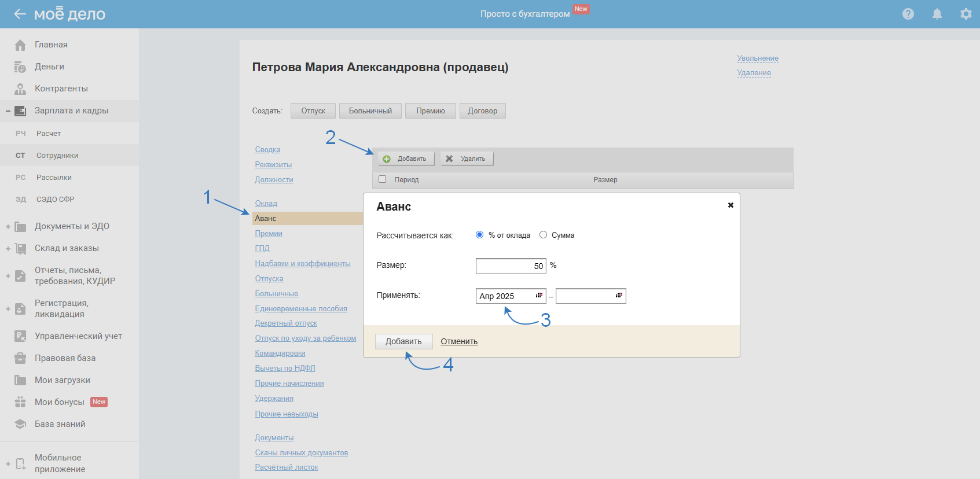Select the '% от оклада' radio option
This screenshot has height=479, width=980.
[x=479, y=235]
